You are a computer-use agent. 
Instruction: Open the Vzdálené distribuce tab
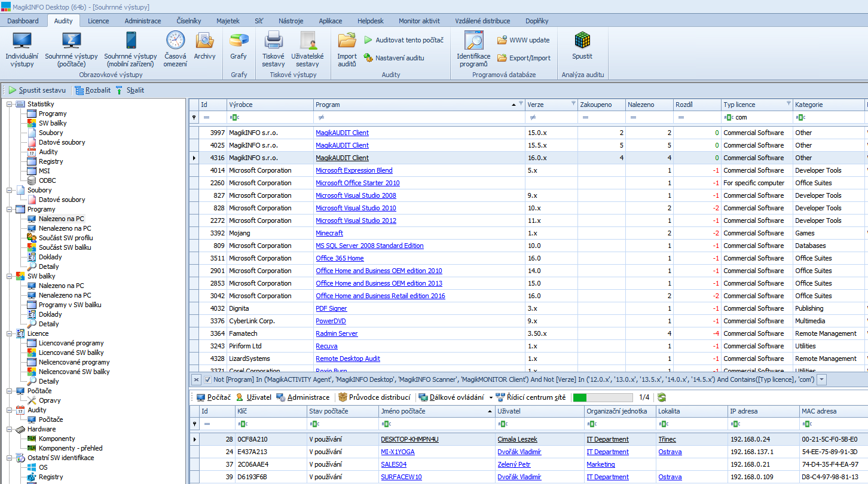[482, 20]
